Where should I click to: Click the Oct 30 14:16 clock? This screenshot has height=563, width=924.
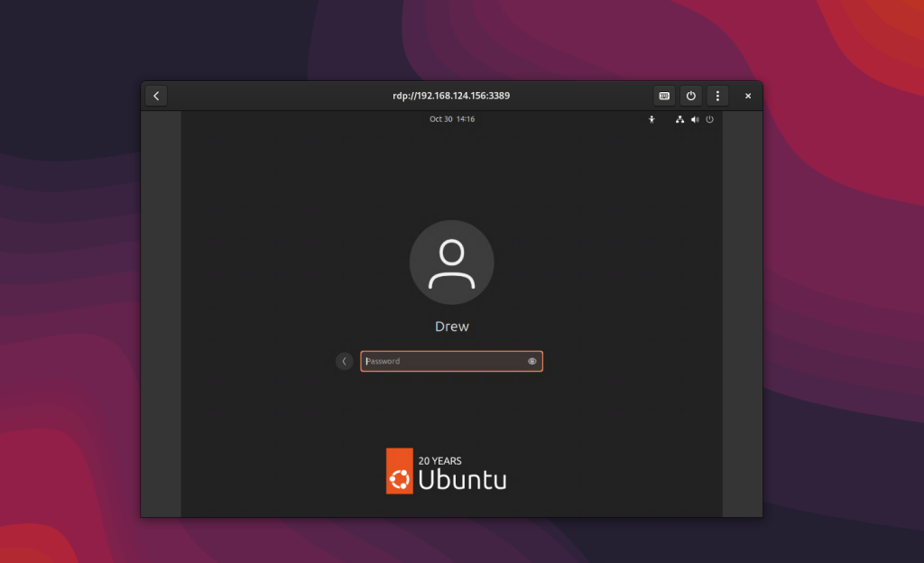tap(452, 119)
